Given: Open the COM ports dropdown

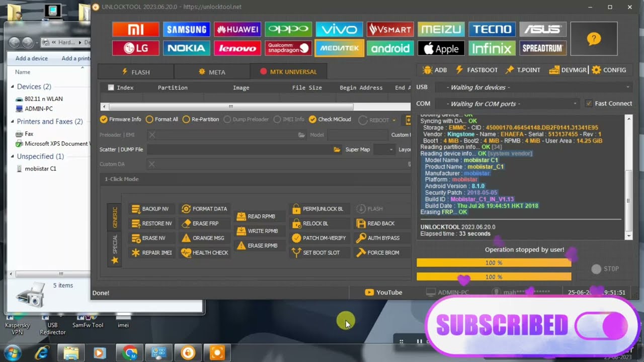Looking at the screenshot, I should [507, 104].
